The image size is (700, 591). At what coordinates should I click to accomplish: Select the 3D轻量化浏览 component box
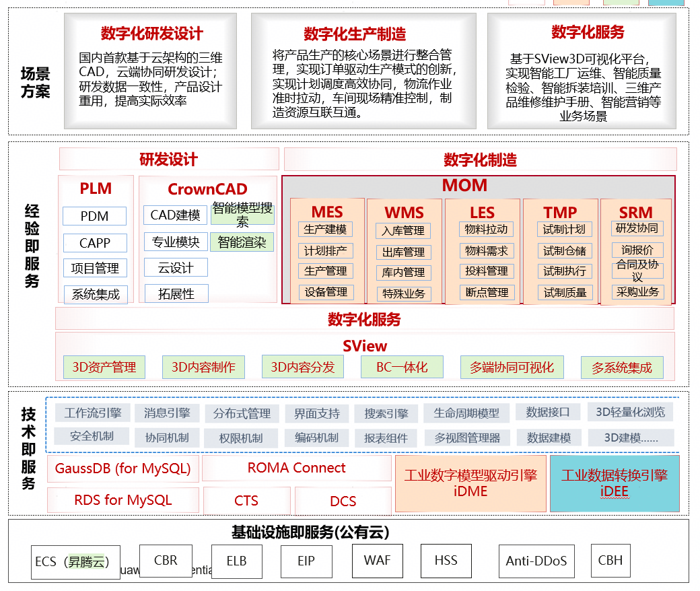point(630,412)
